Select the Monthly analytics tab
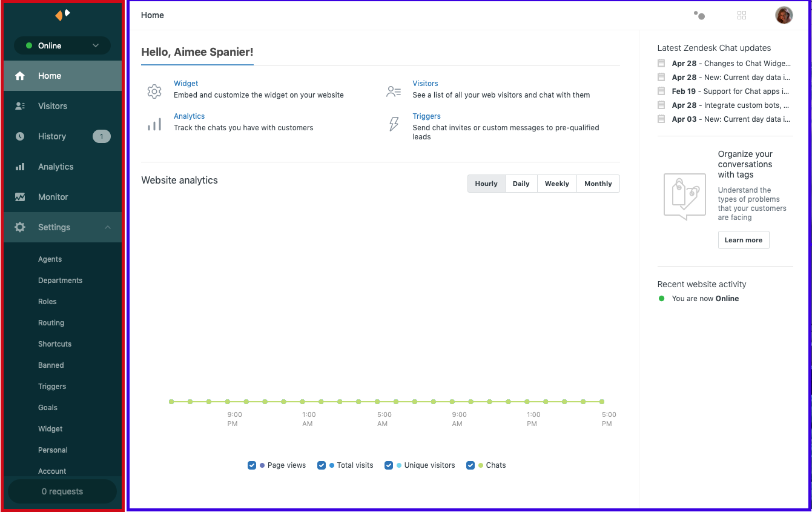Image resolution: width=812 pixels, height=512 pixels. coord(598,184)
